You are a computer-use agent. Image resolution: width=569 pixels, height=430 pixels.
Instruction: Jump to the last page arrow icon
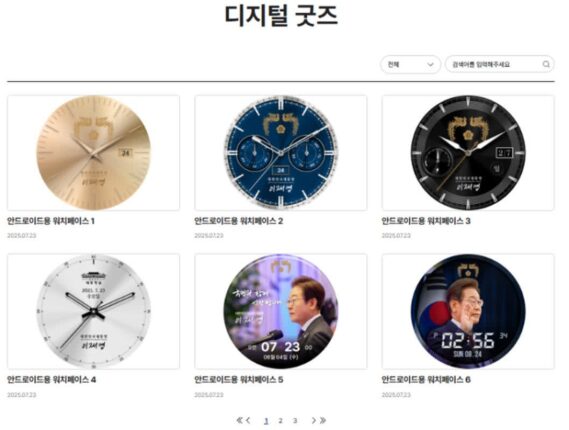click(323, 420)
